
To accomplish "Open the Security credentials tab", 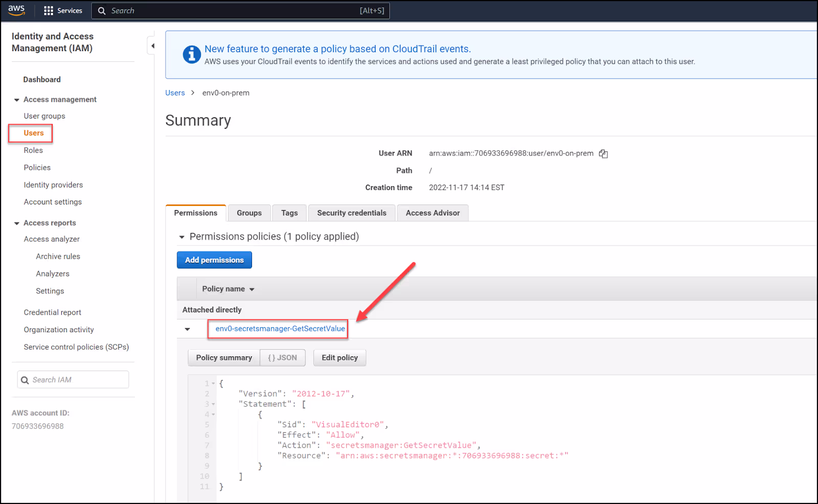I will click(352, 213).
